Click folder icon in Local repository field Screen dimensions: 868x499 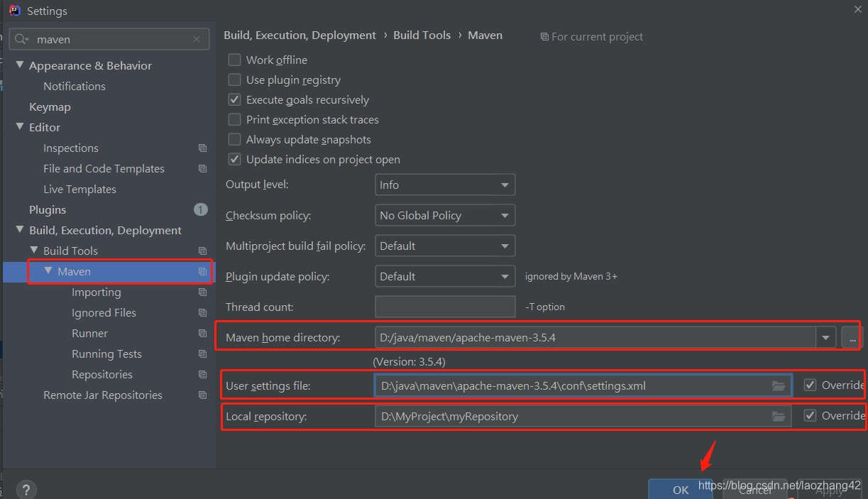pos(779,416)
